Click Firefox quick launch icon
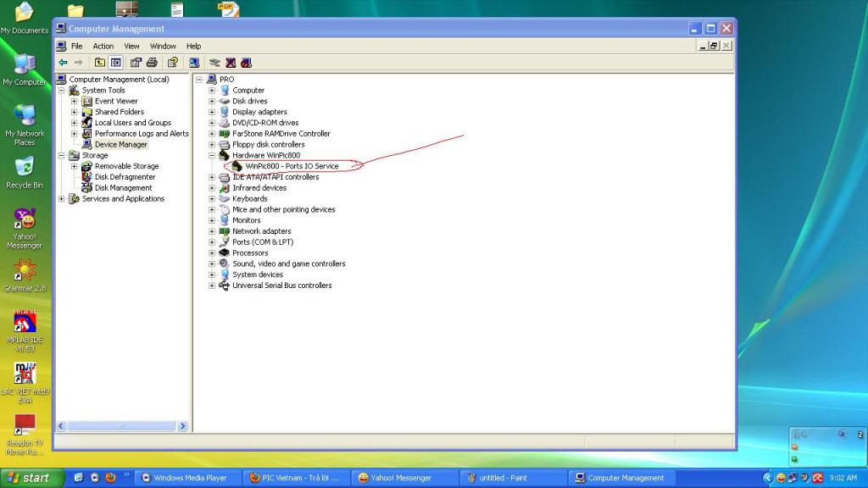The width and height of the screenshot is (868, 488). point(110,478)
